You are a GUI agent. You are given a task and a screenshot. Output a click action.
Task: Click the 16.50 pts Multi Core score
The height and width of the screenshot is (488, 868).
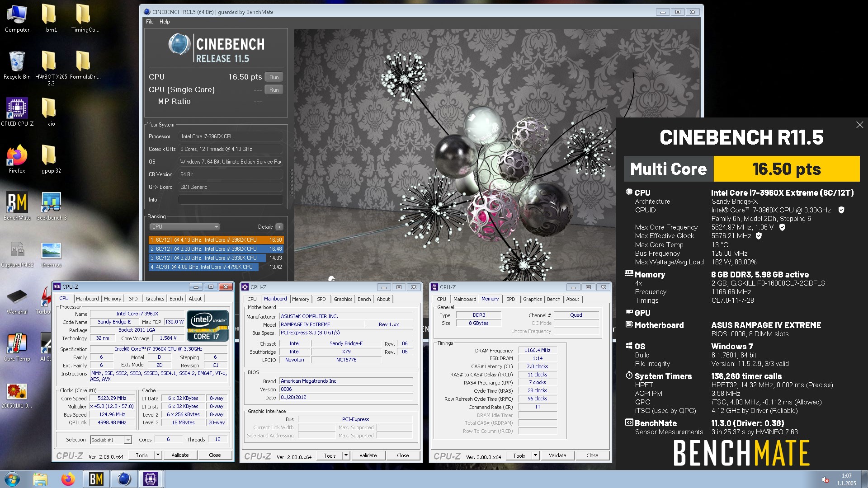[787, 169]
